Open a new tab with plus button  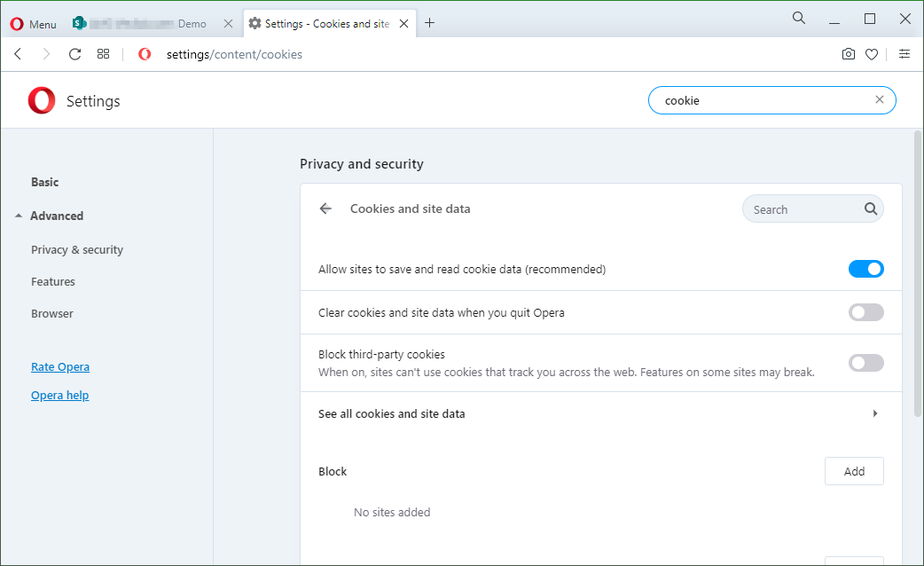(x=430, y=23)
